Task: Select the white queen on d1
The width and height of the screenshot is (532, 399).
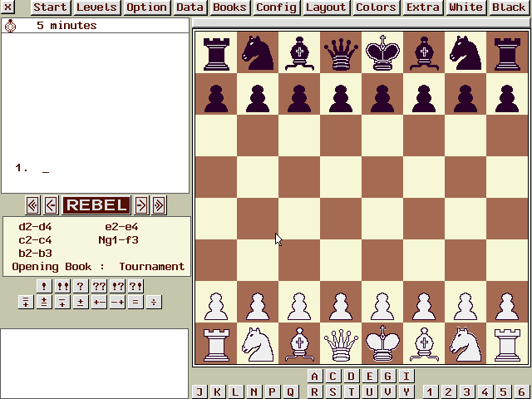Action: coord(341,343)
